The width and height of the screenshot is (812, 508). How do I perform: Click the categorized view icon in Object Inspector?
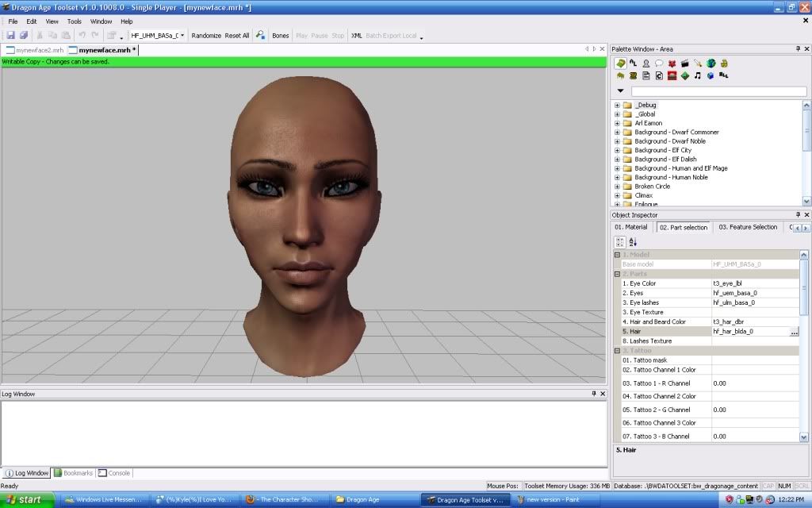point(620,242)
